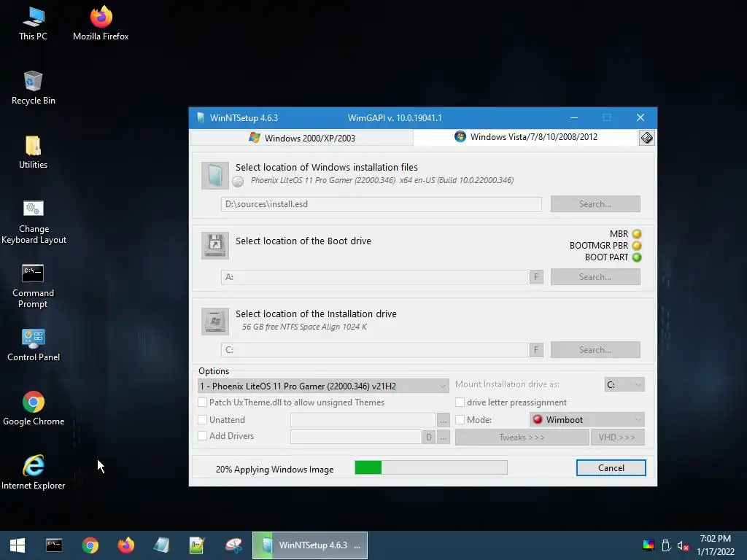The width and height of the screenshot is (747, 560).
Task: Click the Windows installation files source icon
Action: [215, 176]
